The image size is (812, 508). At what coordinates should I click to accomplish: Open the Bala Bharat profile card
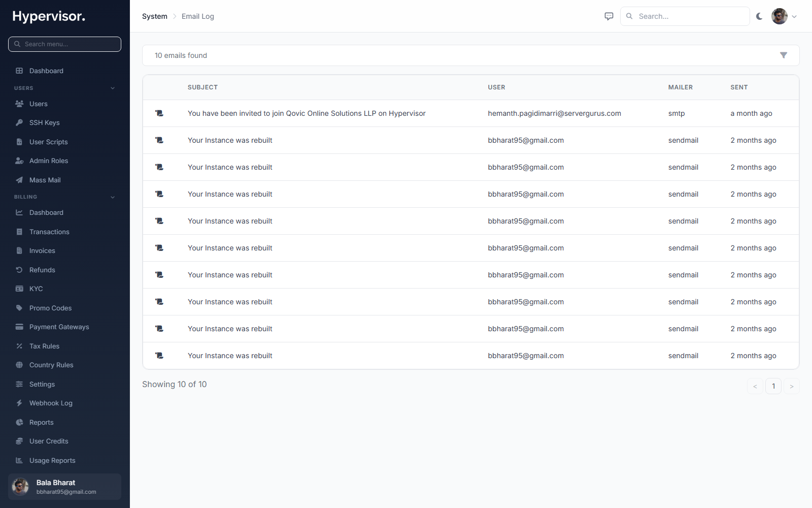65,487
